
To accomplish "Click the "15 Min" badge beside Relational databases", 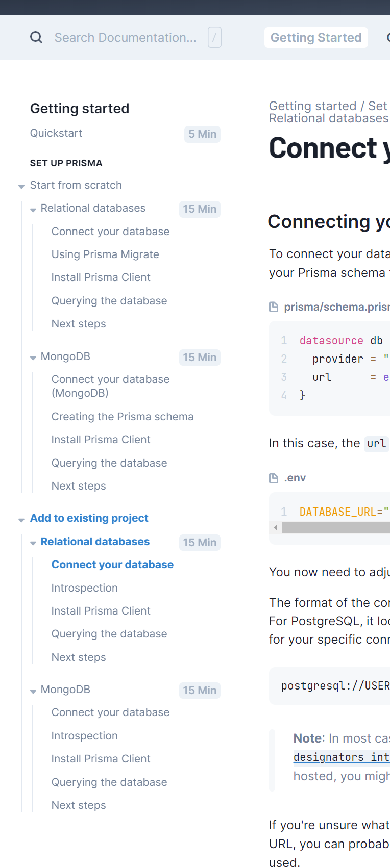I will click(x=200, y=209).
